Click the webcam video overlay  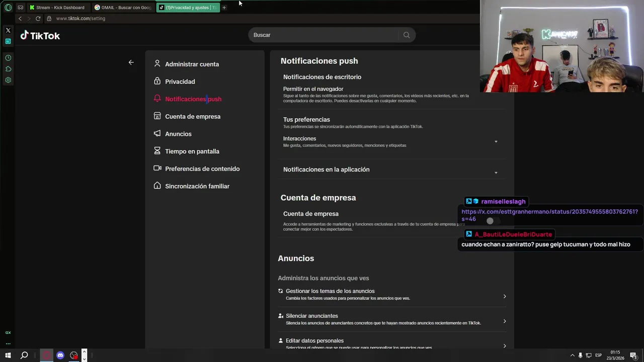tap(561, 46)
